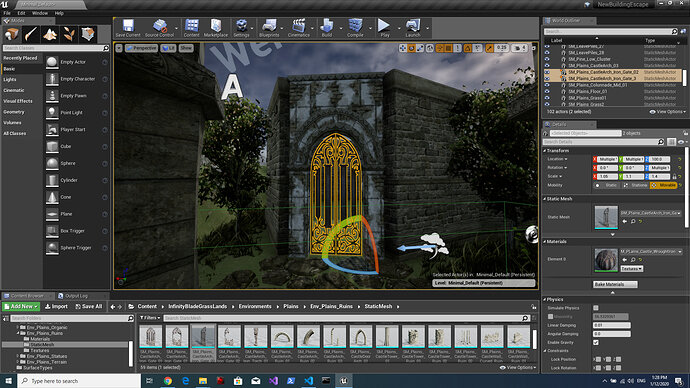Open Chrome from the Windows taskbar
This screenshot has width=690, height=388.
point(168,381)
